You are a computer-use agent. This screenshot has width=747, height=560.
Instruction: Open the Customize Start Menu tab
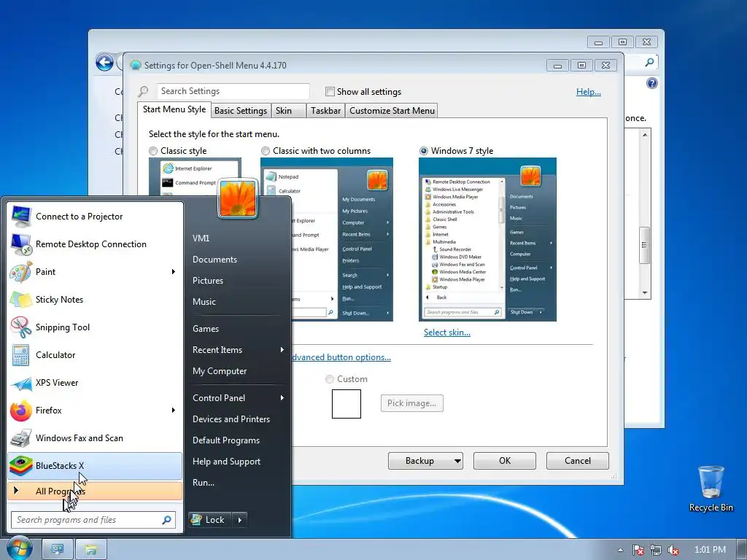392,111
